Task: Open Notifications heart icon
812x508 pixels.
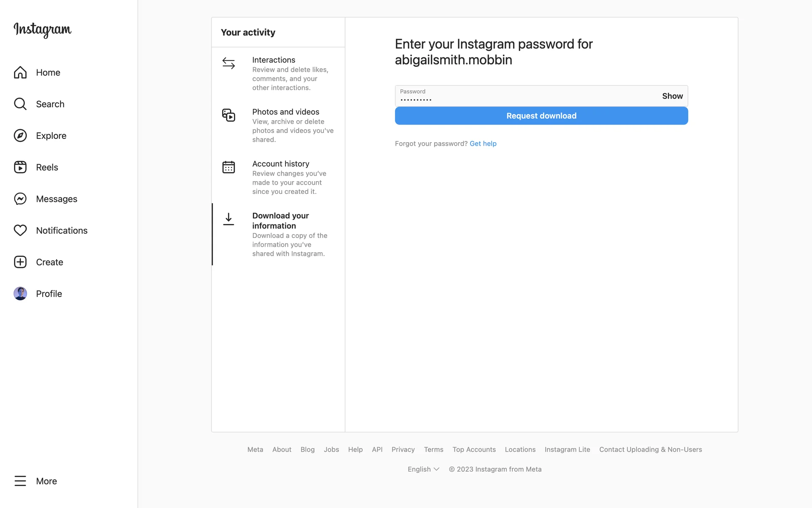Action: click(x=20, y=230)
